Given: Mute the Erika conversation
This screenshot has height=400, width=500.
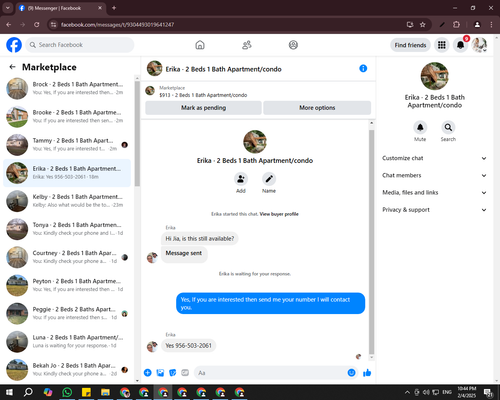Looking at the screenshot, I should pyautogui.click(x=420, y=127).
